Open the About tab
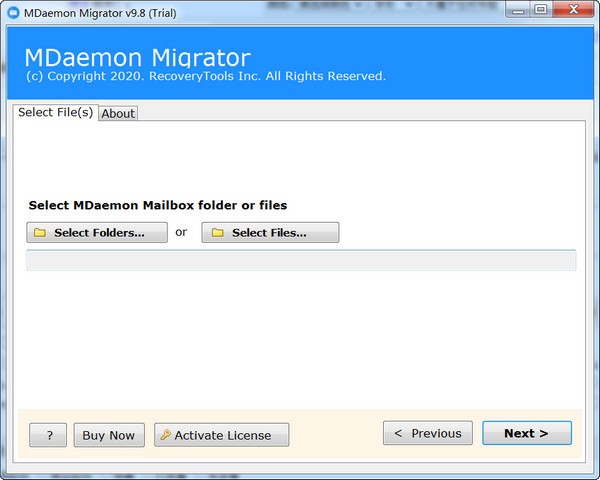 118,114
